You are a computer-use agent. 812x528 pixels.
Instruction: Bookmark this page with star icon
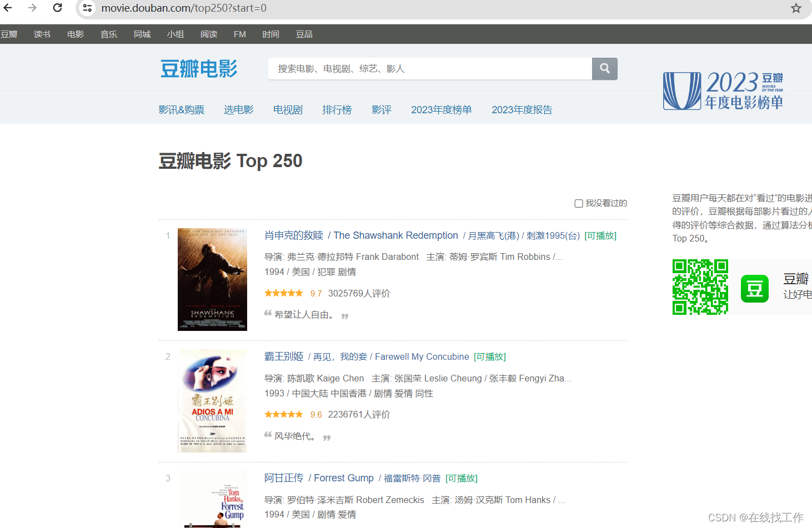coord(796,8)
